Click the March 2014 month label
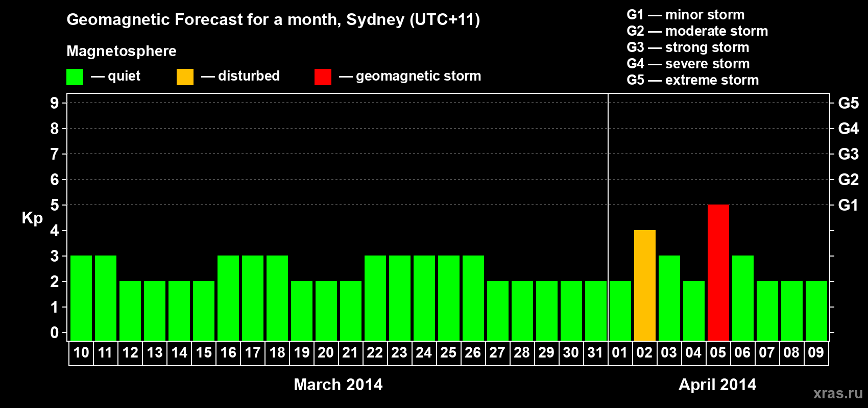Image resolution: width=868 pixels, height=408 pixels. pos(338,385)
